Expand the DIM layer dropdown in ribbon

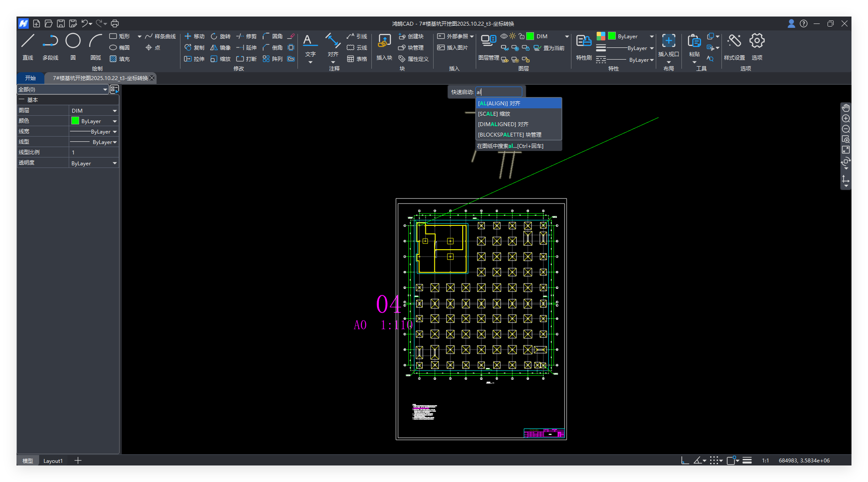tap(567, 37)
